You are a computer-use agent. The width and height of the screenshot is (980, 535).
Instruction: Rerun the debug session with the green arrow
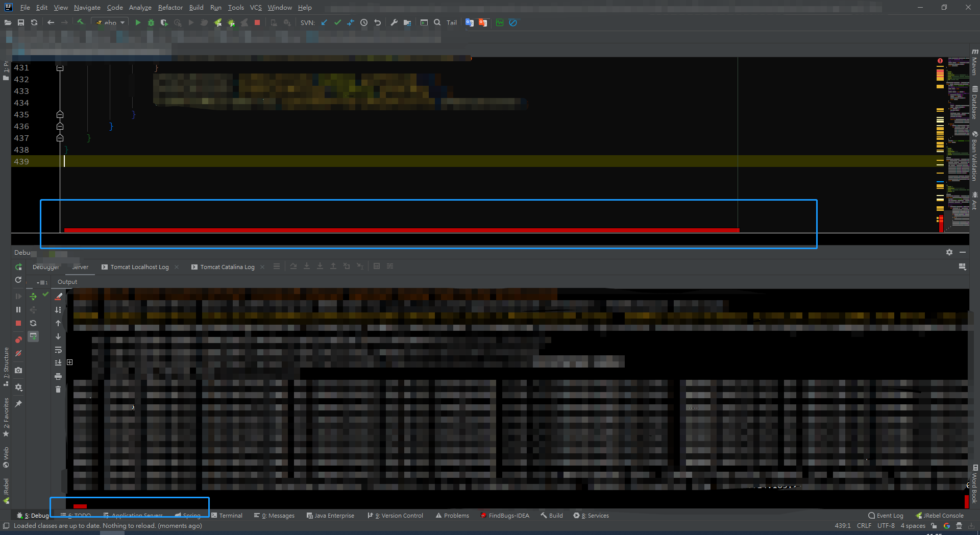point(18,267)
